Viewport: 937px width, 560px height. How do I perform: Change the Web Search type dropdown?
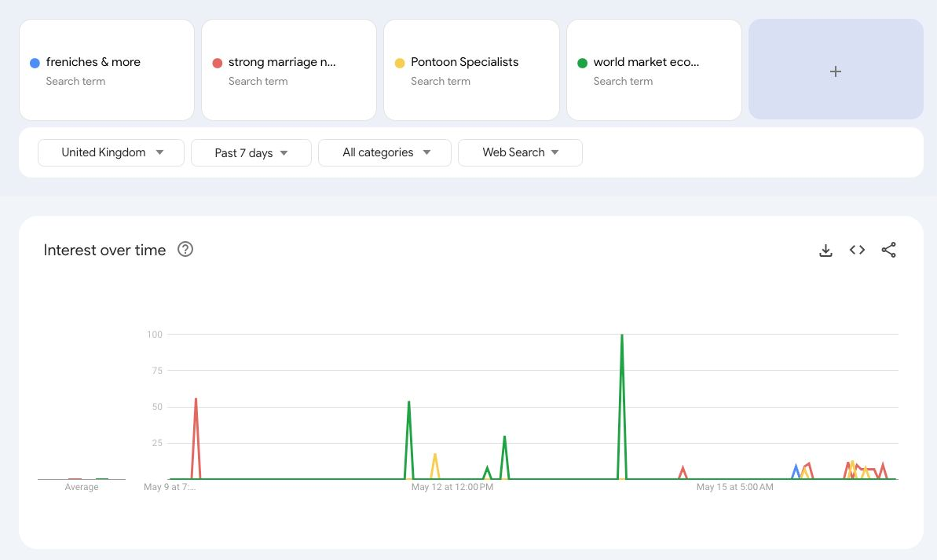[x=520, y=152]
